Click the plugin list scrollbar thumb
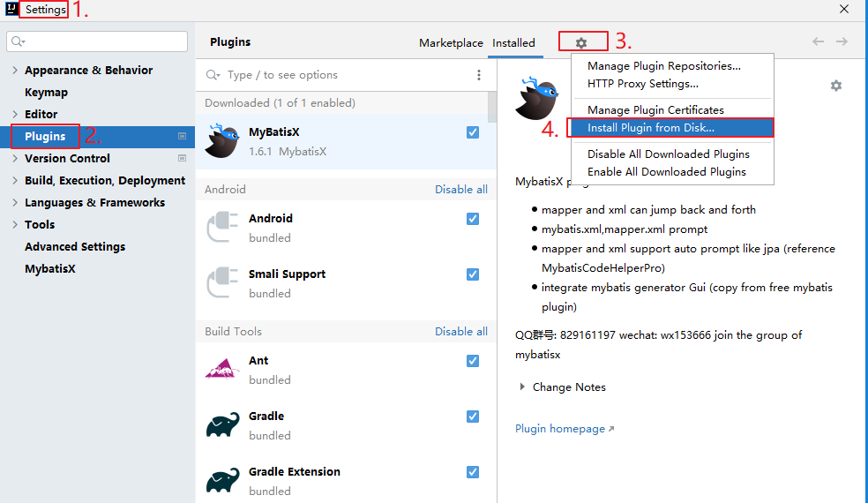The image size is (868, 503). (x=491, y=107)
